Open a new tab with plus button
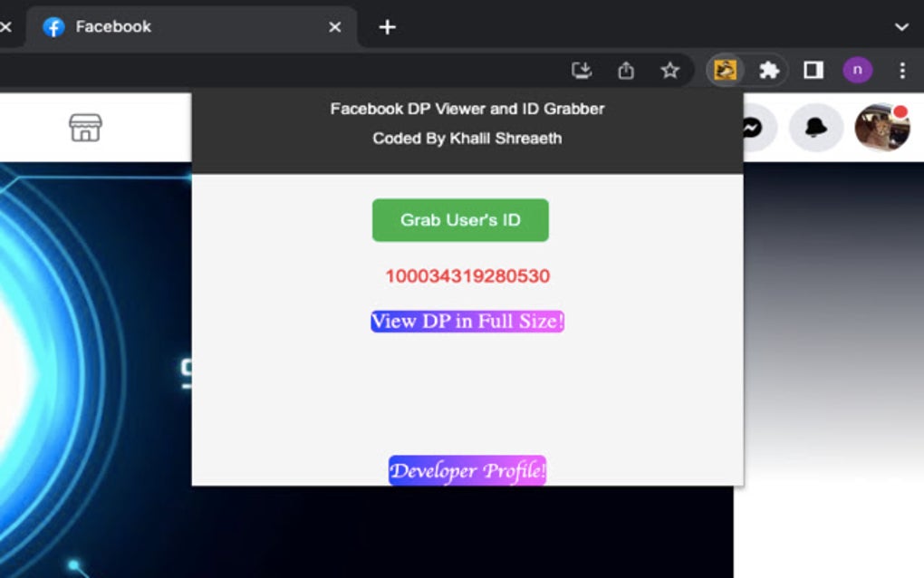The height and width of the screenshot is (578, 924). pyautogui.click(x=387, y=27)
